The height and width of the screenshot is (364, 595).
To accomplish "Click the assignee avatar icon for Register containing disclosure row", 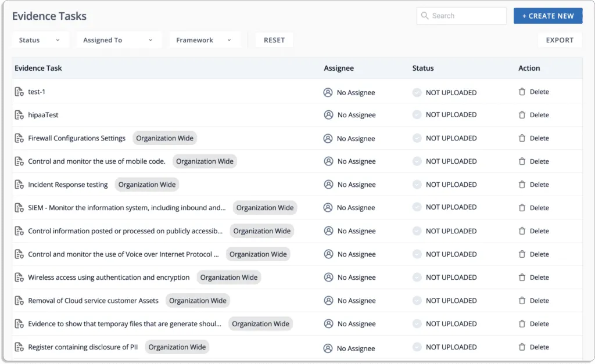I will click(328, 348).
